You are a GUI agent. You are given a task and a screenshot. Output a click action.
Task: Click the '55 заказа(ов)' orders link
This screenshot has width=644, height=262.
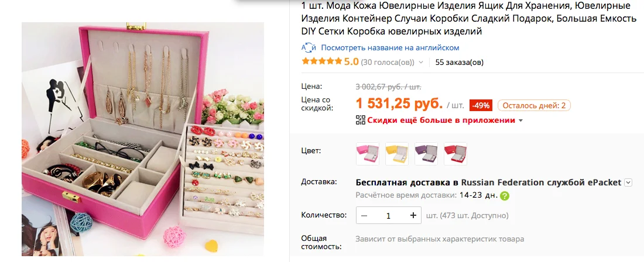click(459, 63)
